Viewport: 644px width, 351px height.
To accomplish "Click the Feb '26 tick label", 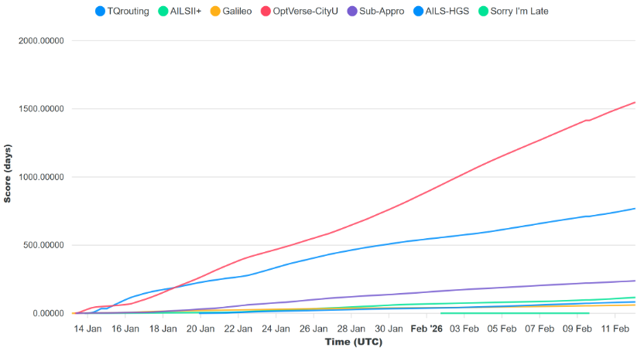I will (426, 328).
